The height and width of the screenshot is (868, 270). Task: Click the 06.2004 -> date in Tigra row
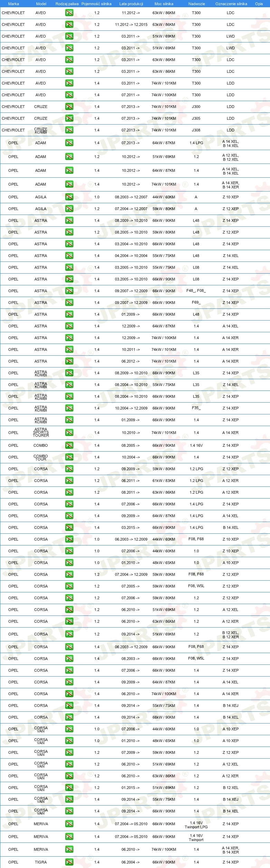(131, 862)
